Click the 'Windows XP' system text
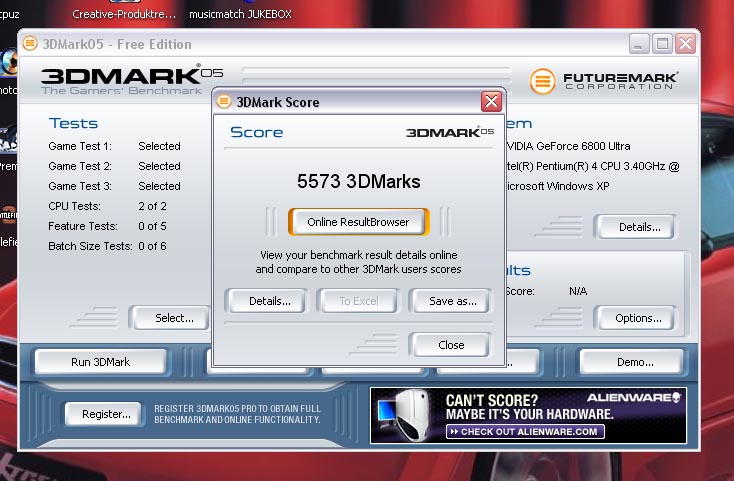Viewport: 734px width, 481px height. click(578, 186)
